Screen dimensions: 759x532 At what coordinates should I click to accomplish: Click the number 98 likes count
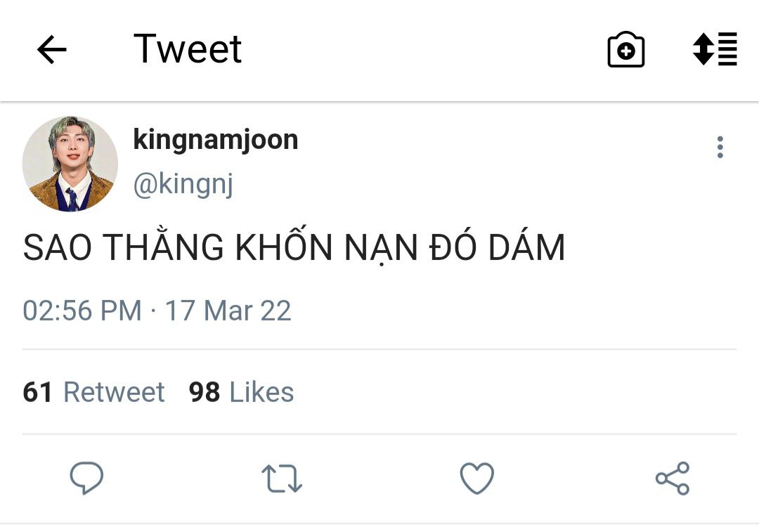[x=204, y=392]
